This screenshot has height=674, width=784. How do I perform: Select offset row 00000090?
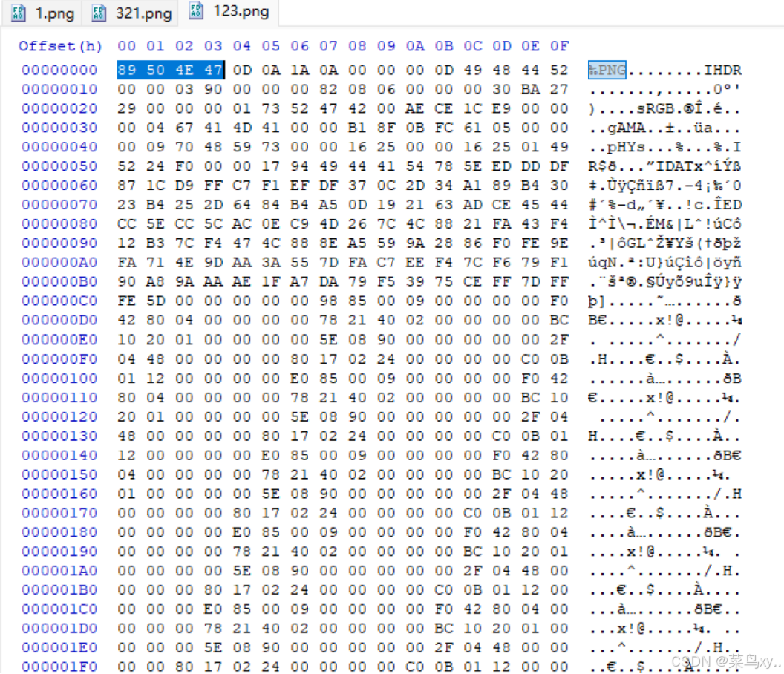click(x=59, y=243)
